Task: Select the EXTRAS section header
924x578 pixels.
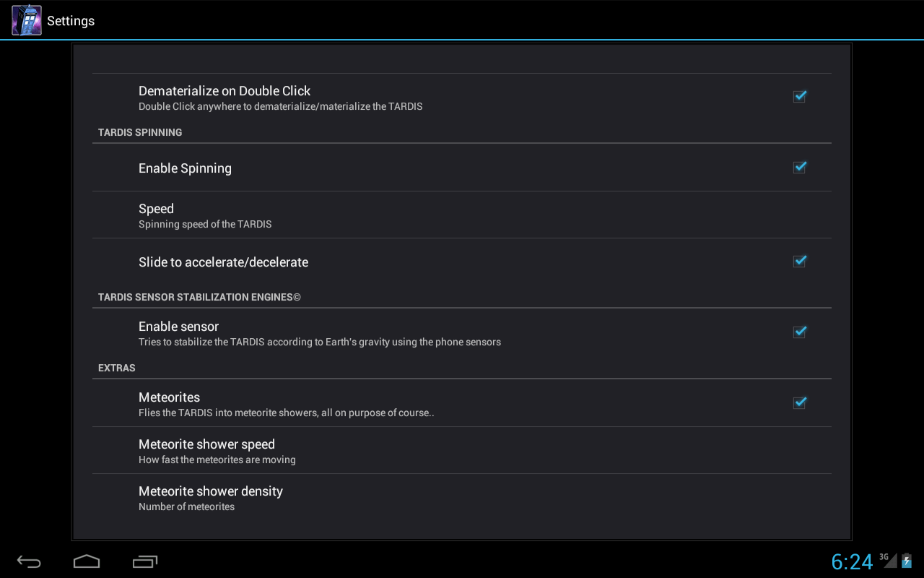Action: click(x=117, y=368)
